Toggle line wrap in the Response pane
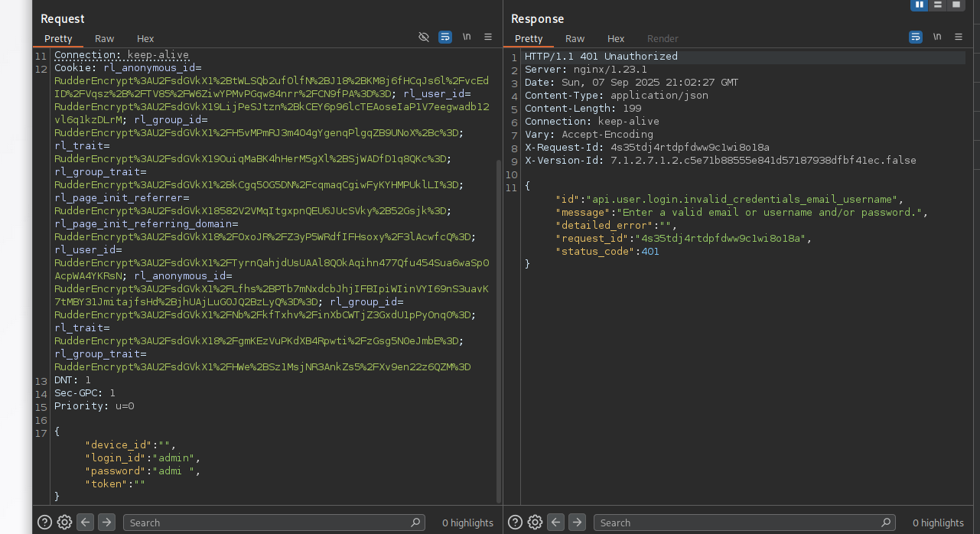This screenshot has width=980, height=534. tap(916, 37)
